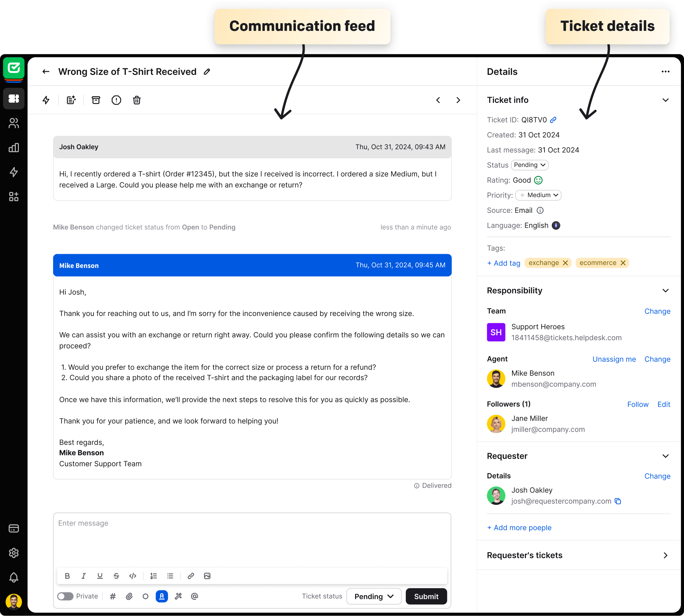Open the Reports icon in the sidebar
Screen dimensions: 684x616
click(x=14, y=148)
